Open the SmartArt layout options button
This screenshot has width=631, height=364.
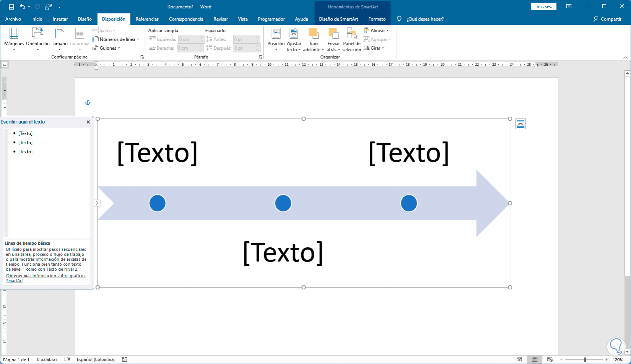520,124
